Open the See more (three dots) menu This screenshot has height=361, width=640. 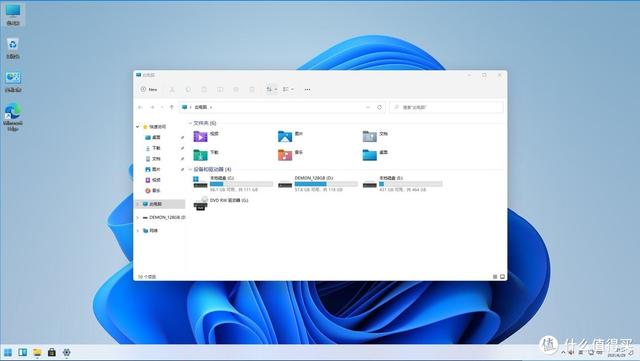pyautogui.click(x=307, y=89)
